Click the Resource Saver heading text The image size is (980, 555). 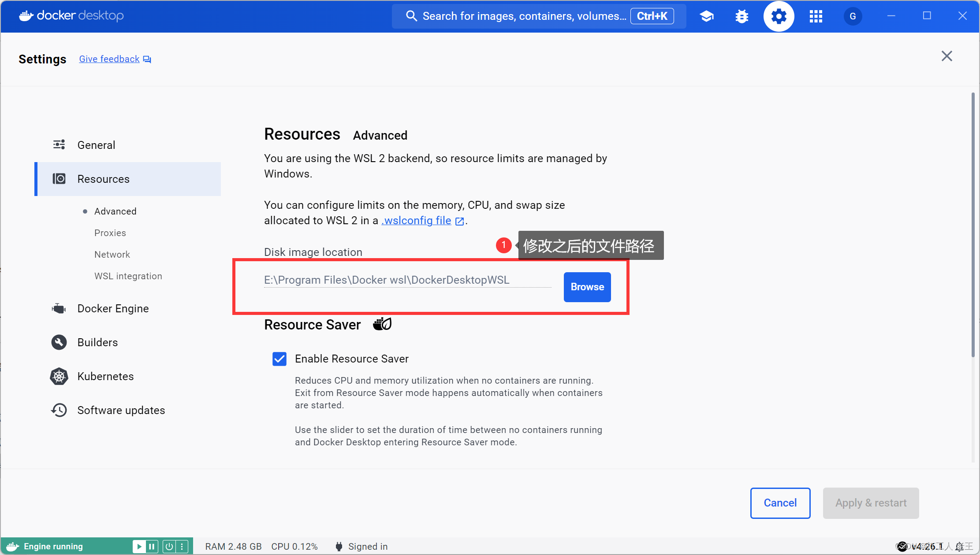312,325
